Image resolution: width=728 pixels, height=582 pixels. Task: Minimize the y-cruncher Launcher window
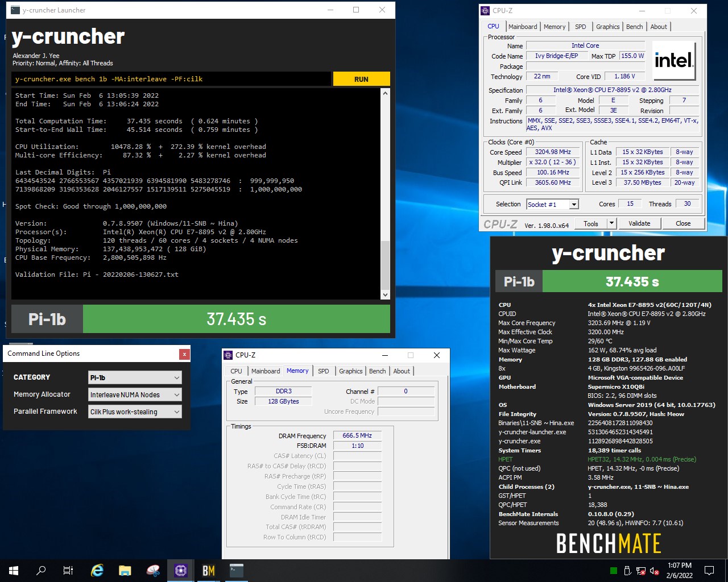pos(331,10)
